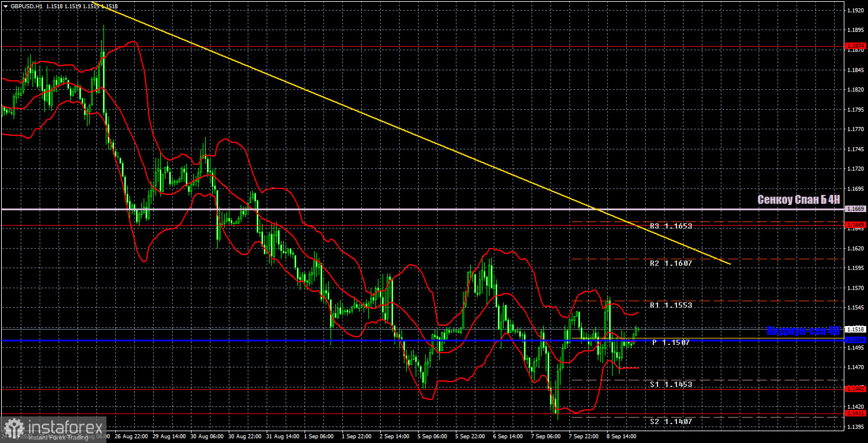
Task: Click the 1.1695 price axis label
Action: pyautogui.click(x=855, y=189)
